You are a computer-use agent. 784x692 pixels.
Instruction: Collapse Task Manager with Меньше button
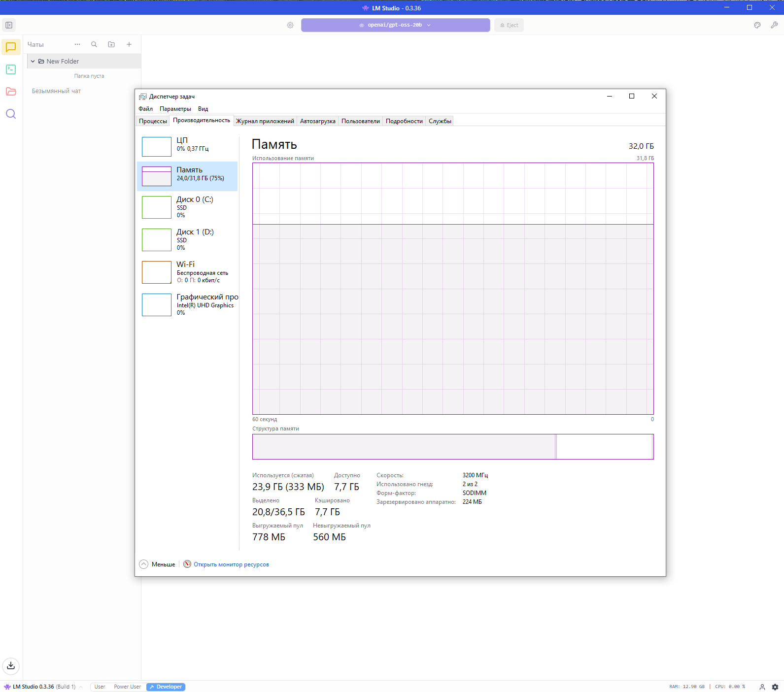click(x=158, y=564)
